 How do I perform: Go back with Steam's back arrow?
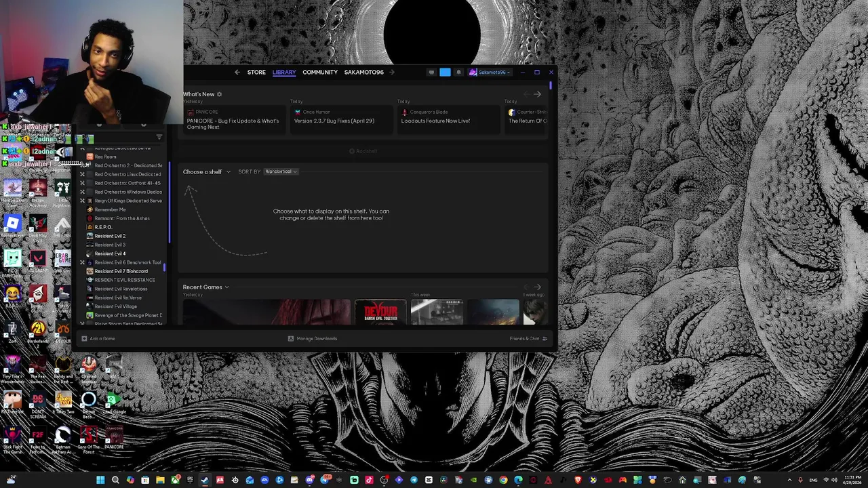237,72
